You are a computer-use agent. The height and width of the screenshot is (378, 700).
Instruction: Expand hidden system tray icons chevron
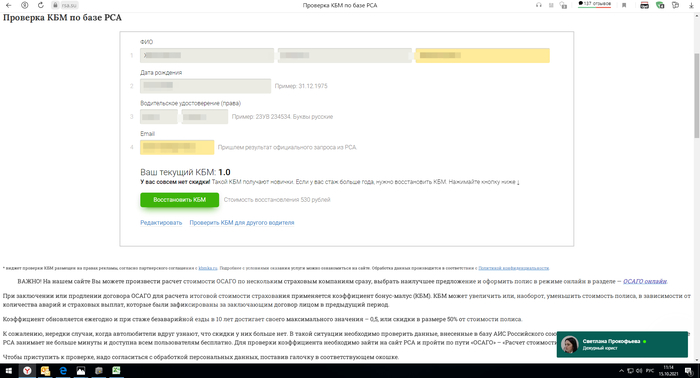pyautogui.click(x=621, y=371)
